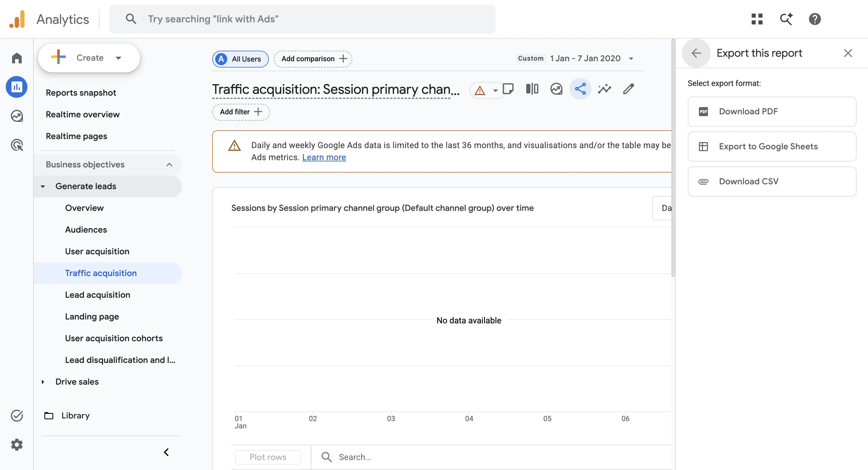Open the Audiences report
Screen dimensions: 868x470
(86, 230)
